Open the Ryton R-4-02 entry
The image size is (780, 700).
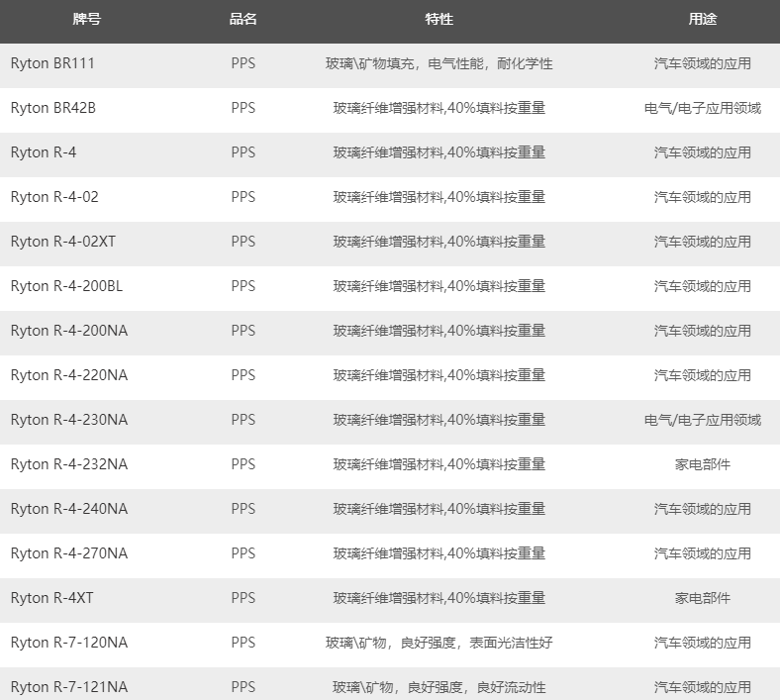tap(54, 197)
